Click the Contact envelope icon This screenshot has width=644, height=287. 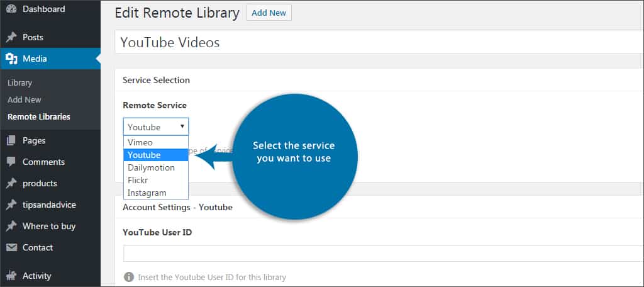11,247
